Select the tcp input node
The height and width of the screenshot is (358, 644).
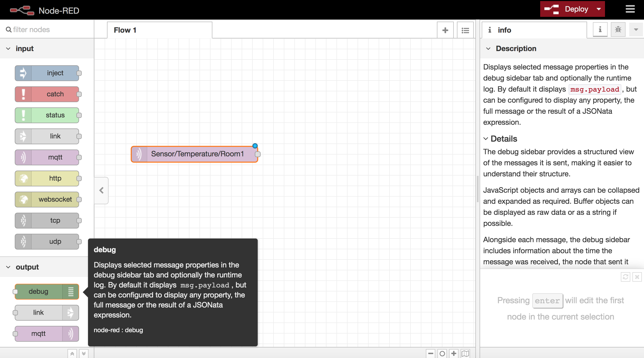tap(47, 220)
